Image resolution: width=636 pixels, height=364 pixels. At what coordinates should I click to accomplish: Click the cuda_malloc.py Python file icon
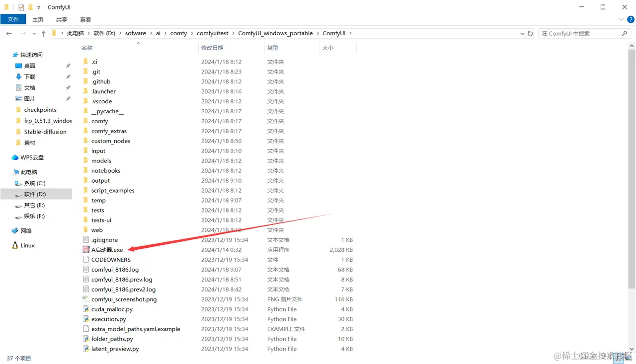point(86,309)
